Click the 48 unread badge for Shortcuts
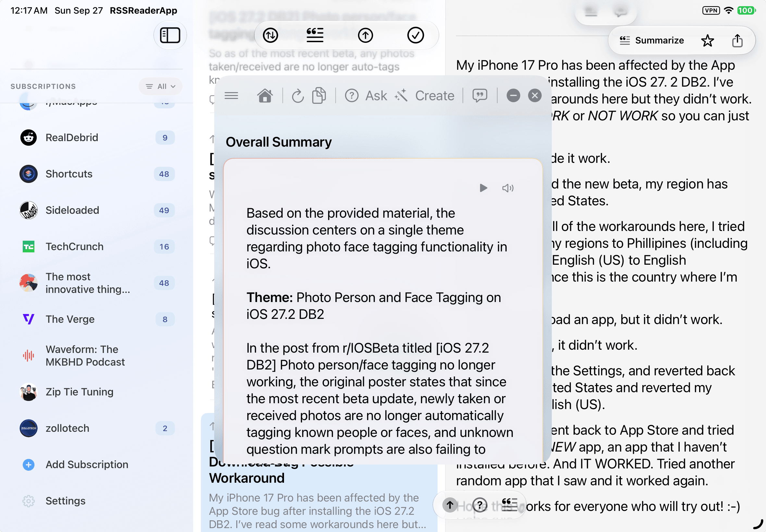This screenshot has width=766, height=532. pyautogui.click(x=164, y=174)
